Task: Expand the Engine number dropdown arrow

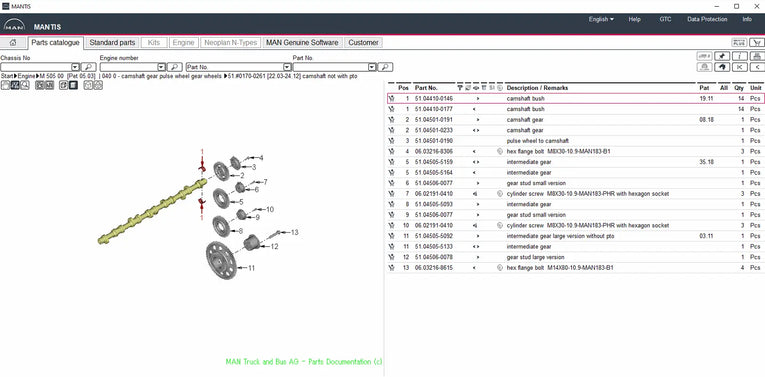Action: [161, 67]
